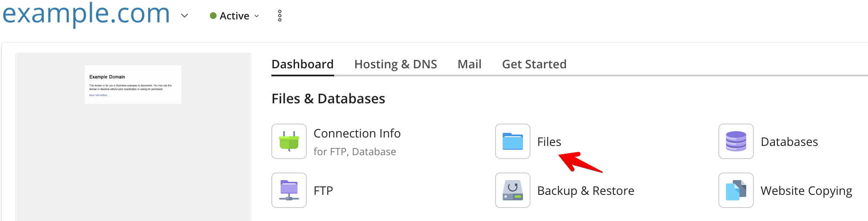The image size is (868, 221).
Task: Click the Website Copying documents icon
Action: click(x=736, y=190)
